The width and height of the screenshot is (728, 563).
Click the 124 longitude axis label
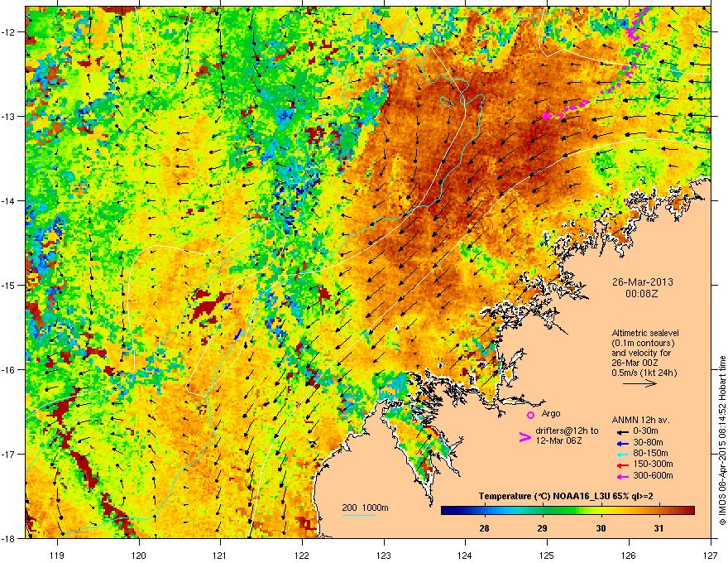[x=465, y=555]
